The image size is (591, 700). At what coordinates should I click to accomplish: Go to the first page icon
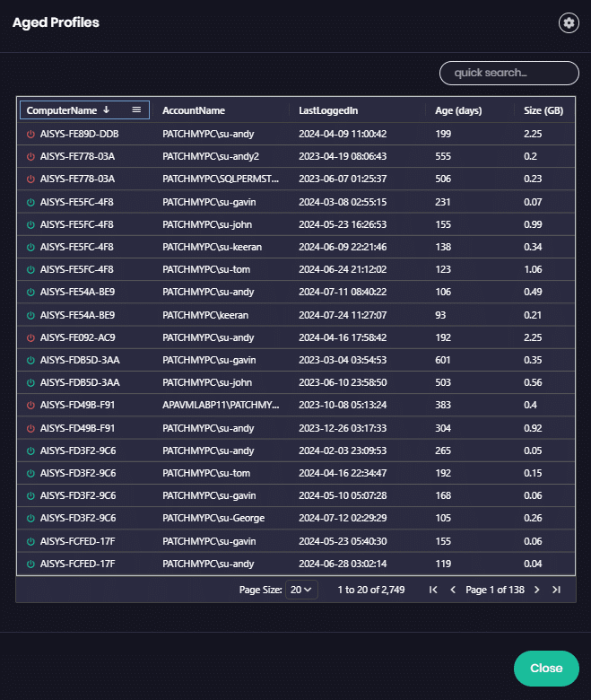(433, 590)
